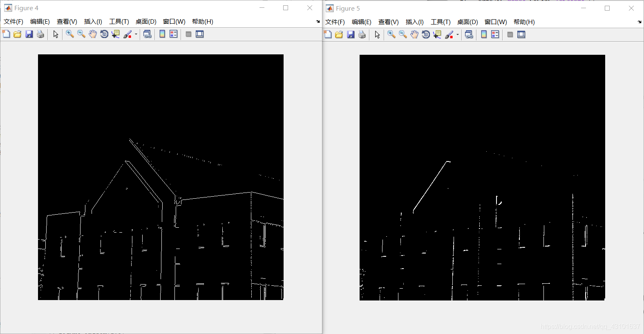
Task: Enable Rotate 3D tool in Figure 4
Action: (x=104, y=34)
